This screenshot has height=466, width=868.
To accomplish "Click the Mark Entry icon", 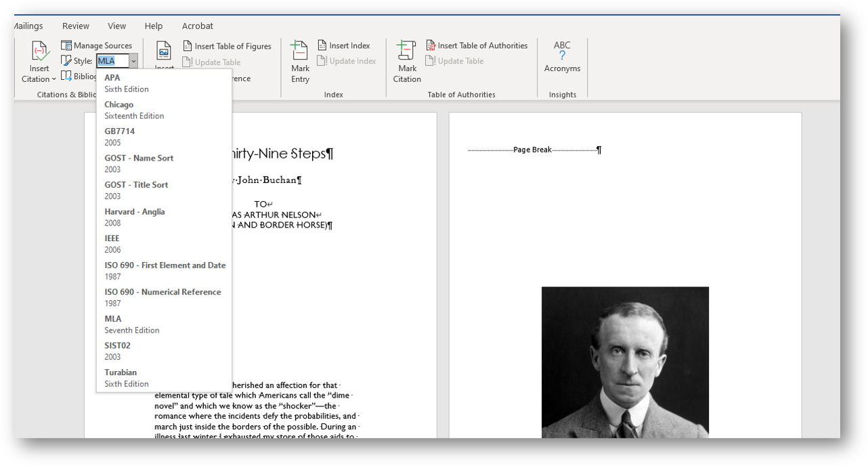I will point(299,52).
